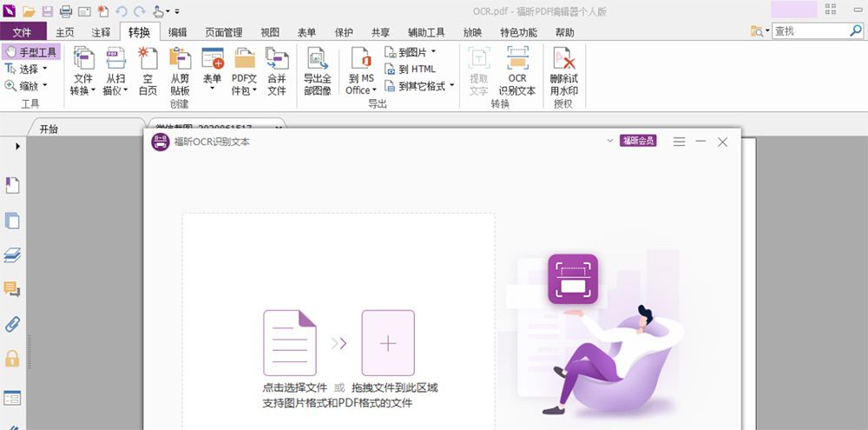Click the folder search icon left of 查找
Viewport: 868px width, 430px height.
pyautogui.click(x=757, y=31)
